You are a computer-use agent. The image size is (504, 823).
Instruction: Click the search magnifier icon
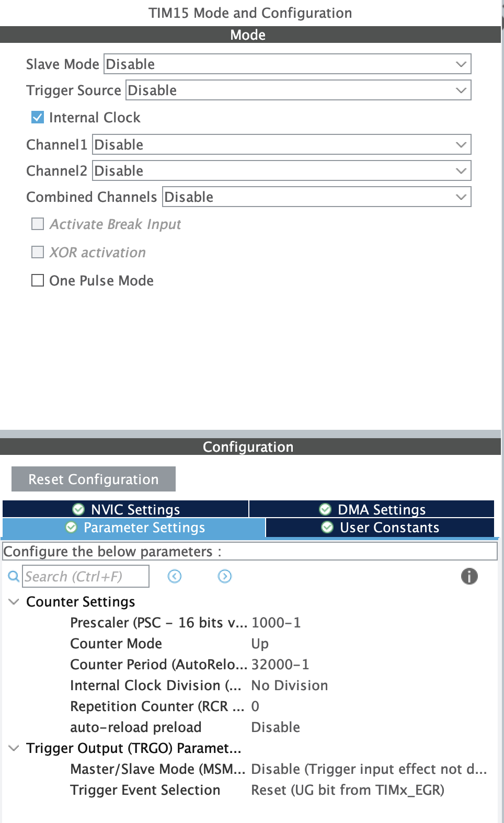click(x=13, y=576)
